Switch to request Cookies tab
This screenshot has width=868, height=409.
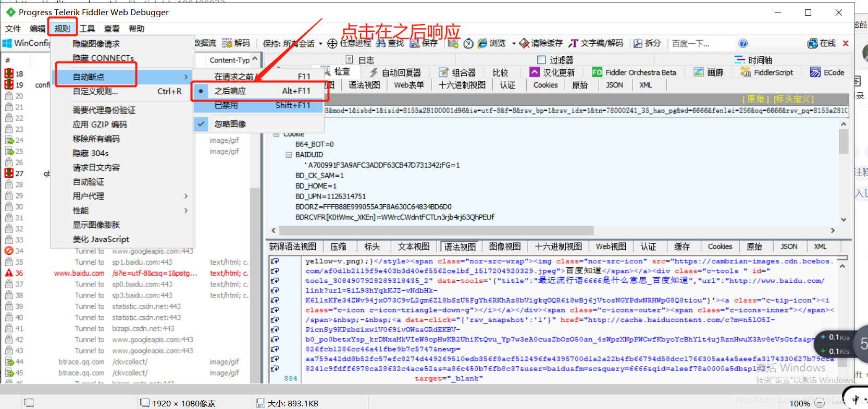click(545, 85)
